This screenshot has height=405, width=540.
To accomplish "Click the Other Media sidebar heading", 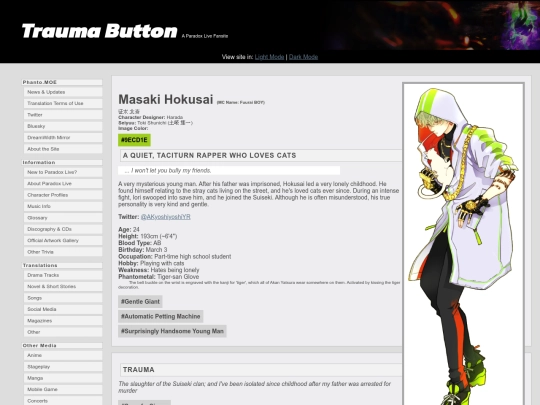I will coord(62,345).
